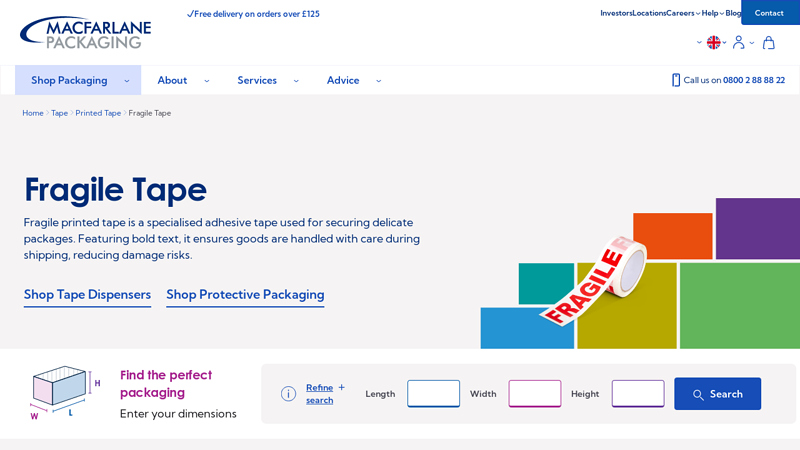Click the Length input field
Image resolution: width=800 pixels, height=450 pixels.
pyautogui.click(x=433, y=393)
